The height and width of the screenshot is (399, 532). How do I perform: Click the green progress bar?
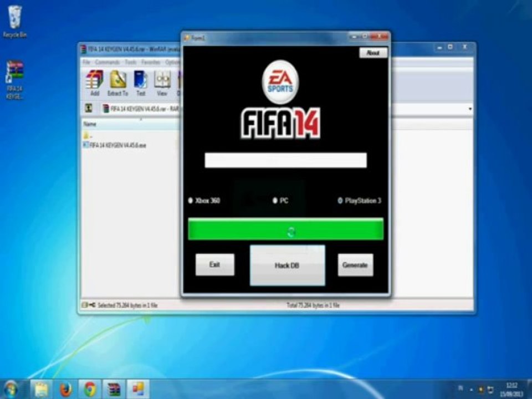pyautogui.click(x=286, y=229)
